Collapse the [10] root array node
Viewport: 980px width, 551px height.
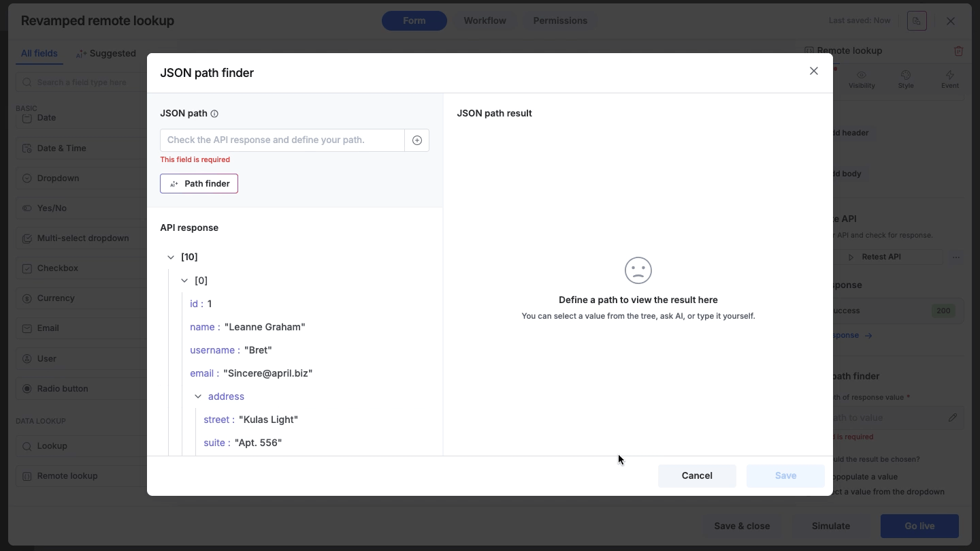click(x=171, y=257)
